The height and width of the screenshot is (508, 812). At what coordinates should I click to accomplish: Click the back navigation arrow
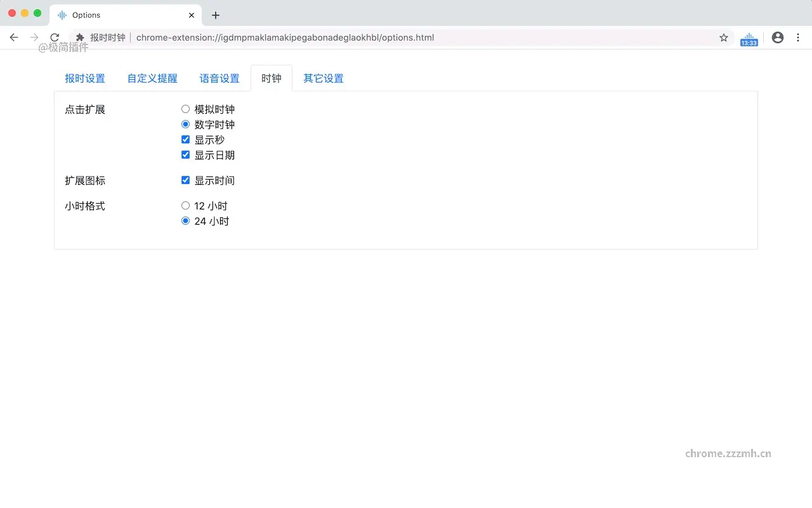pos(14,37)
